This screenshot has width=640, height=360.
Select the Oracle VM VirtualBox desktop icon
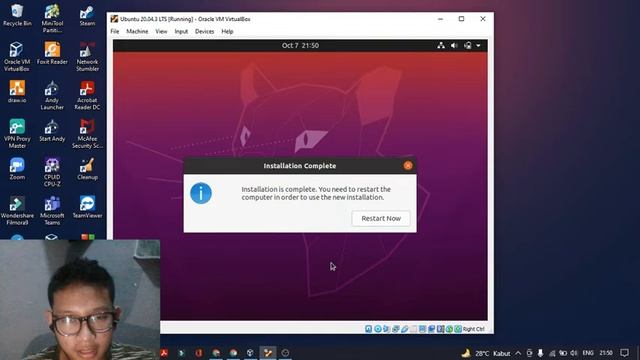pyautogui.click(x=16, y=56)
